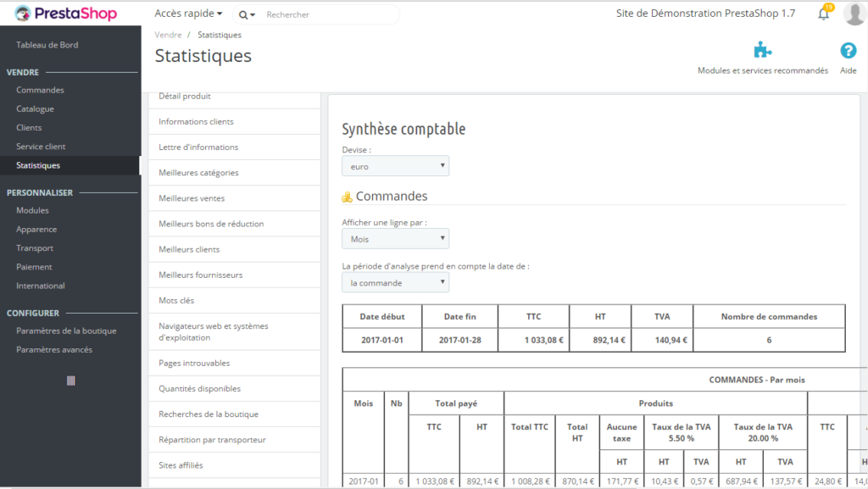This screenshot has height=489, width=868.
Task: Select Mots clés statistics module
Action: point(234,300)
